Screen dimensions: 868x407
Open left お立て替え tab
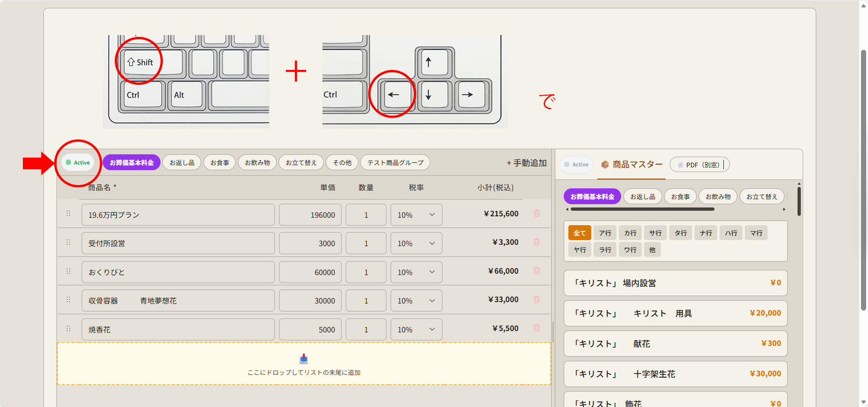coord(301,163)
